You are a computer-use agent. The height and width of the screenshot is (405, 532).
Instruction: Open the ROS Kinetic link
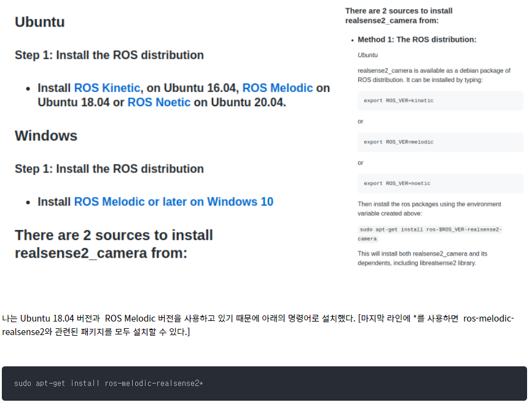pyautogui.click(x=107, y=88)
